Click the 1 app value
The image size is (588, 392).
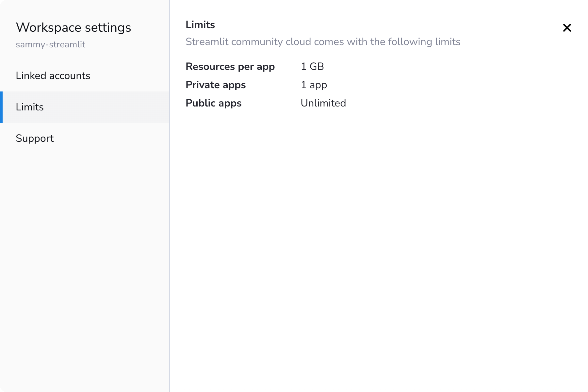[x=314, y=85]
